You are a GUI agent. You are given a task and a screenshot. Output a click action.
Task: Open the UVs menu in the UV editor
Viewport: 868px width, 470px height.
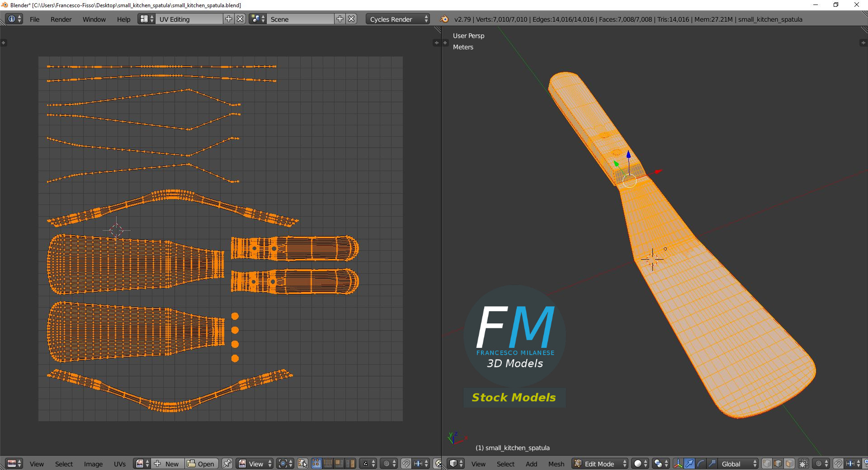120,464
